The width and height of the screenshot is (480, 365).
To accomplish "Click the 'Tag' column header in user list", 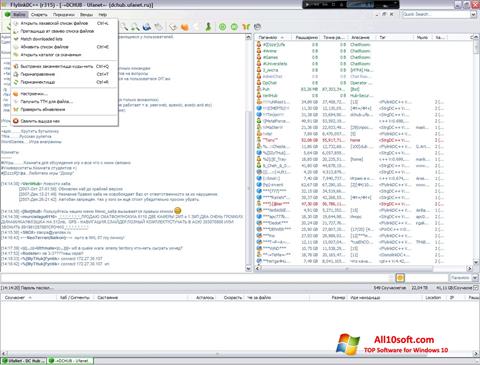I will (x=396, y=37).
